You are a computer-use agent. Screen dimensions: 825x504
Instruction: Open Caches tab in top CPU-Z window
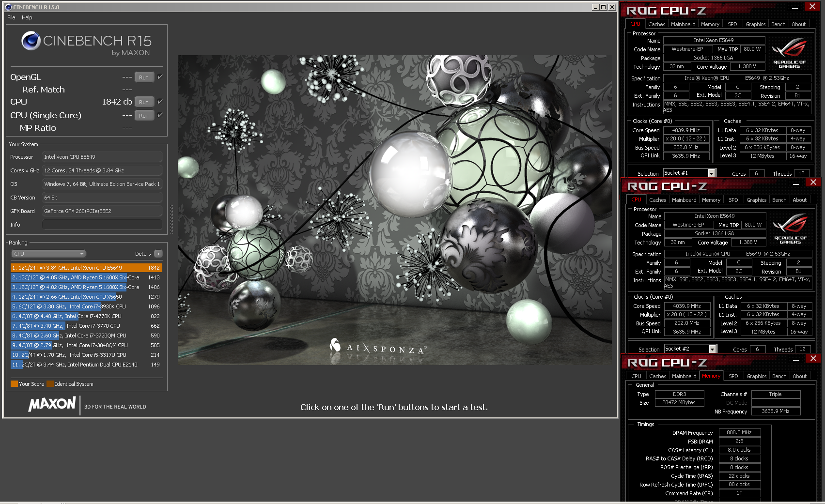tap(656, 24)
